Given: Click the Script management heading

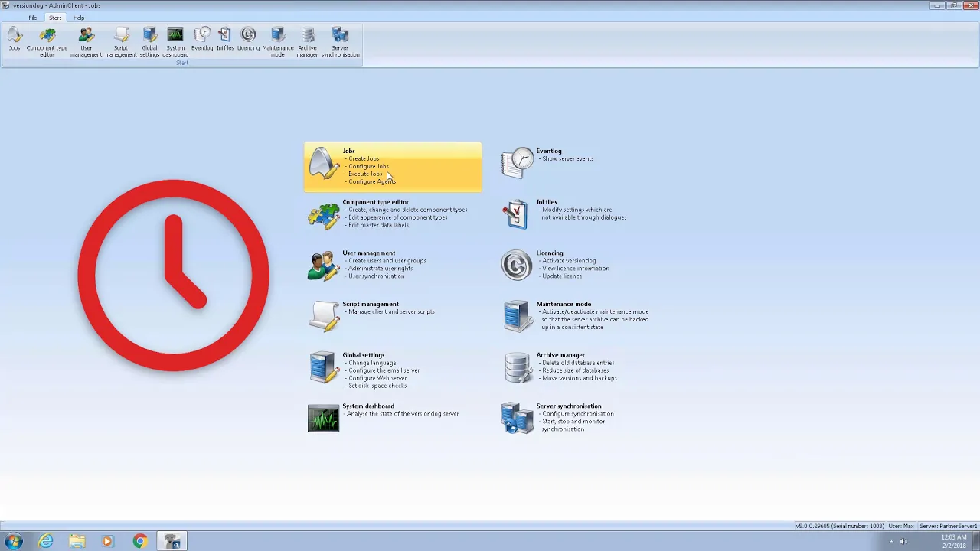Looking at the screenshot, I should tap(371, 304).
